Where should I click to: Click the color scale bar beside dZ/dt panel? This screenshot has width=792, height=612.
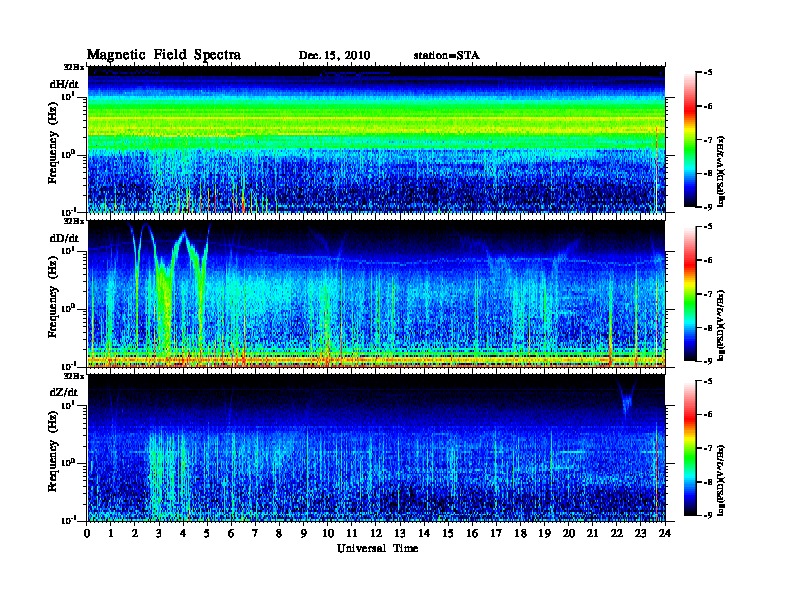(690, 447)
